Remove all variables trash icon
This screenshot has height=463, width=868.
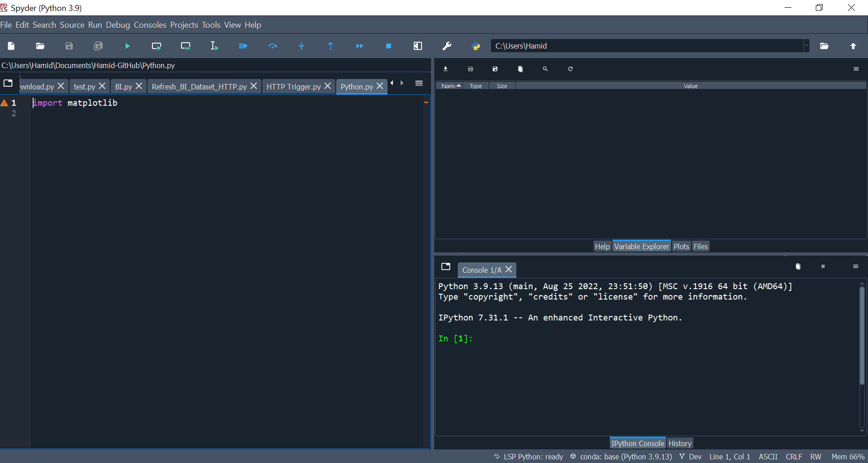[520, 69]
